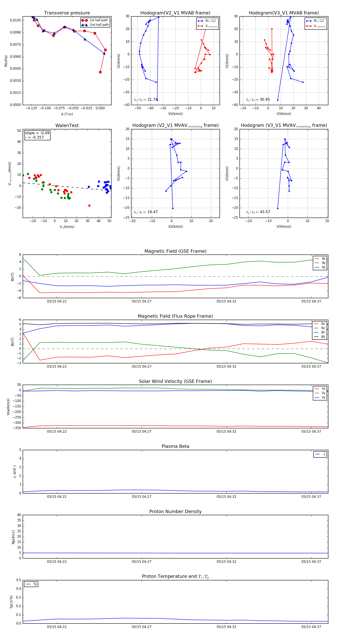Screen dimensions: 351x644
Task: Click the lowest red point in Transverse pressure plot
Action: pos(100,72)
